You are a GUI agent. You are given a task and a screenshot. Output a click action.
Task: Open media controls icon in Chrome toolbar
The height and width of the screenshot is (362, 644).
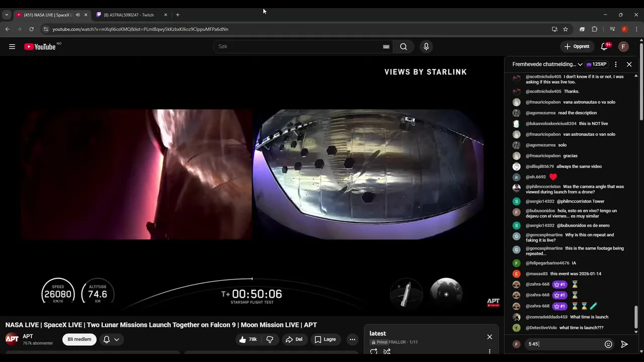pyautogui.click(x=612, y=29)
